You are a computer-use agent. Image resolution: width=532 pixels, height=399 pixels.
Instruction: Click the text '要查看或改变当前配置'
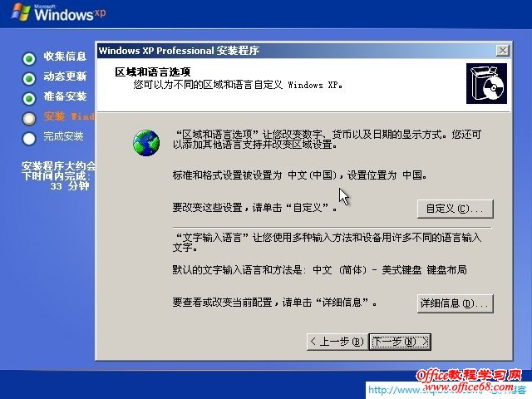tap(222, 302)
